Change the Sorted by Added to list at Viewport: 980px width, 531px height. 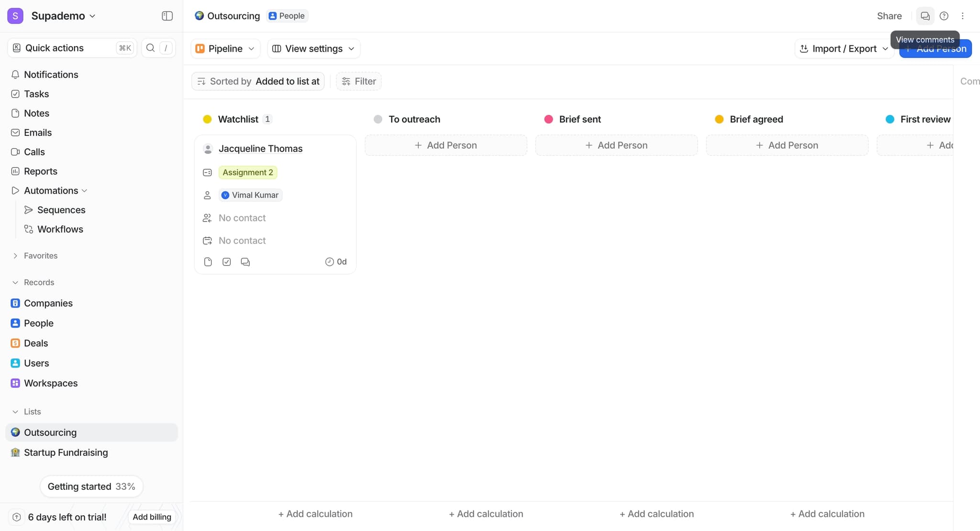coord(257,81)
